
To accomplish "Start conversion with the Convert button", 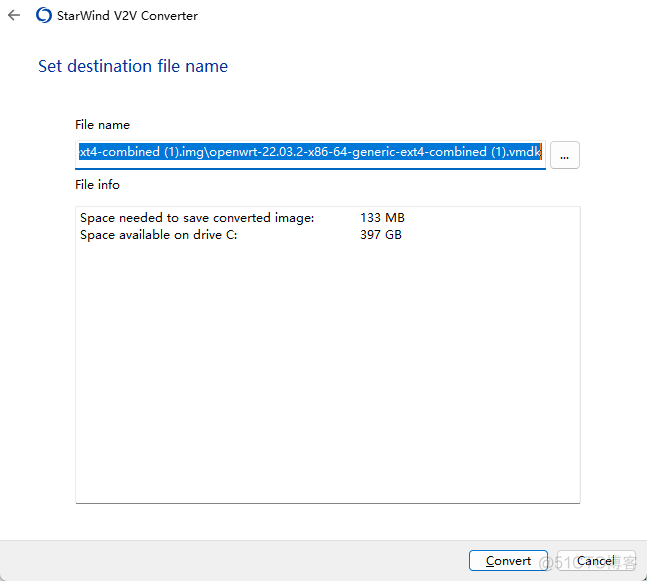I will pyautogui.click(x=508, y=560).
